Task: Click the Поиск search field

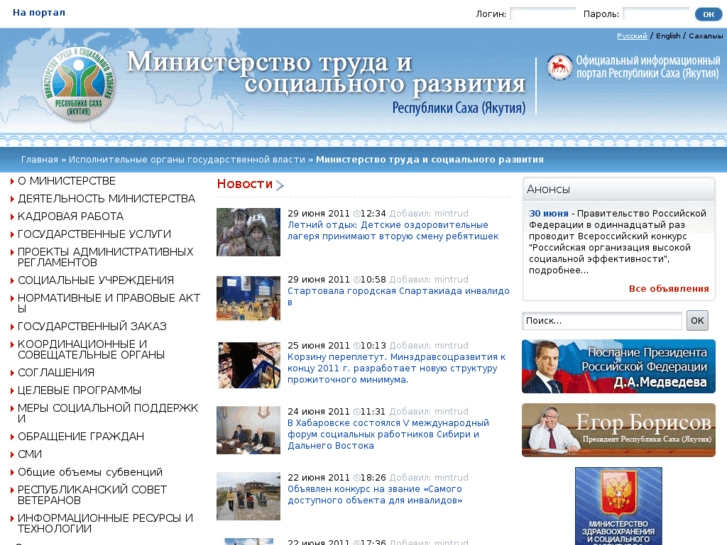Action: point(602,321)
